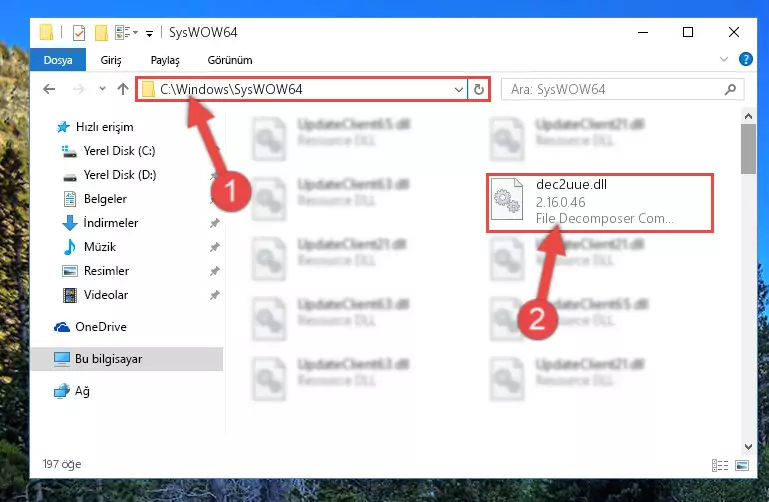Click the pin icon beside Resimler

pos(214,271)
